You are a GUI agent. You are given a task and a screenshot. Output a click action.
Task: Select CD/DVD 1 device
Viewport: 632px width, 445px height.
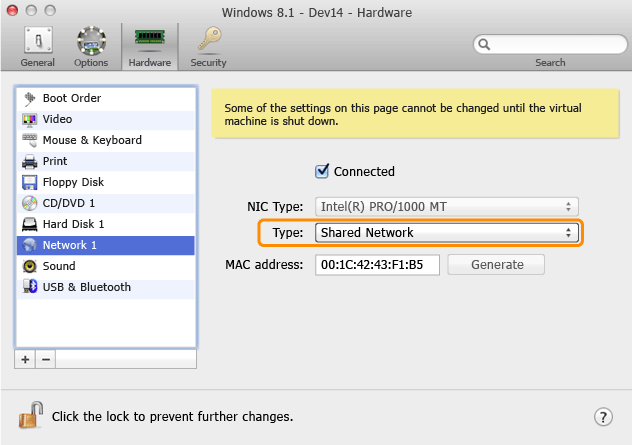[106, 203]
